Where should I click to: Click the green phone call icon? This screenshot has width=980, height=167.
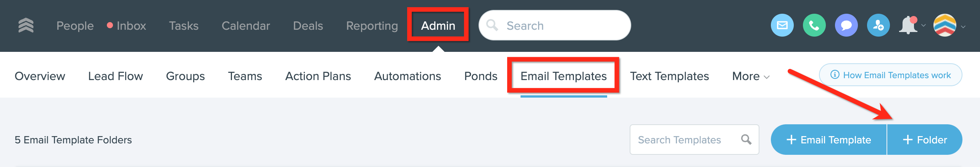click(814, 26)
